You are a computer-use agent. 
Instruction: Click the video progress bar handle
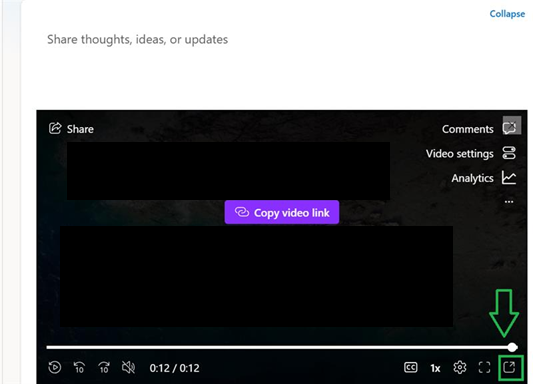point(512,347)
